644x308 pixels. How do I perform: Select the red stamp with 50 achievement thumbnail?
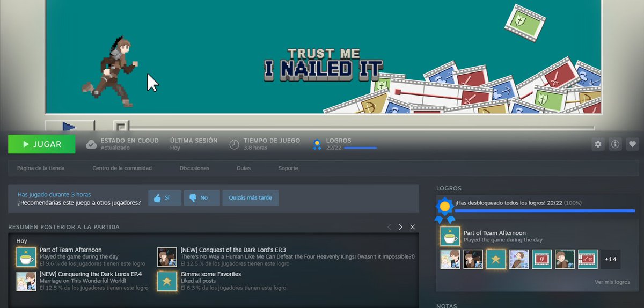pyautogui.click(x=588, y=259)
